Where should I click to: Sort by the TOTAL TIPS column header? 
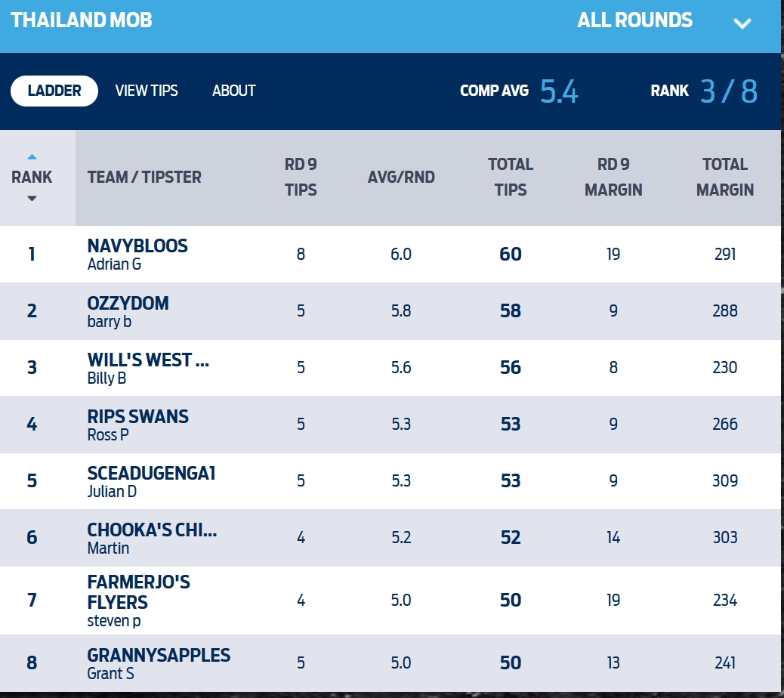(x=511, y=178)
